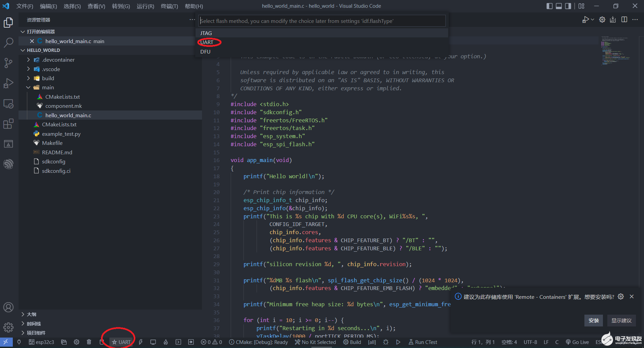Image resolution: width=644 pixels, height=348 pixels.
Task: Open the 帮助(H) menu
Action: (194, 6)
